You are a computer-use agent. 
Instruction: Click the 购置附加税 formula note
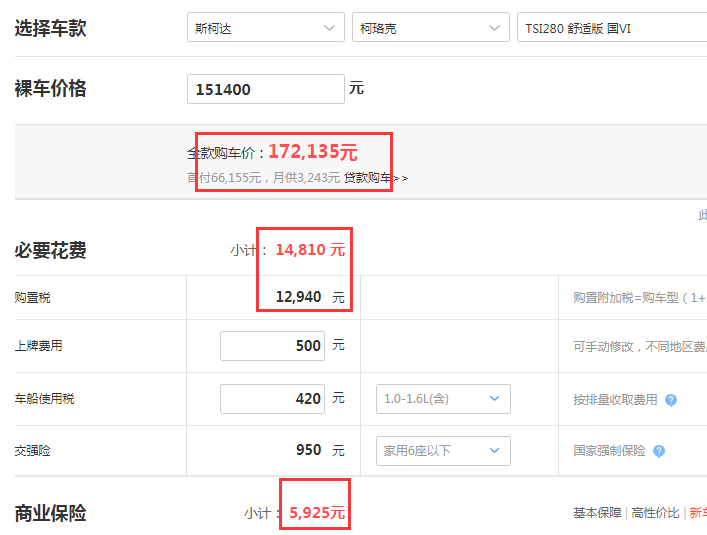(x=640, y=297)
